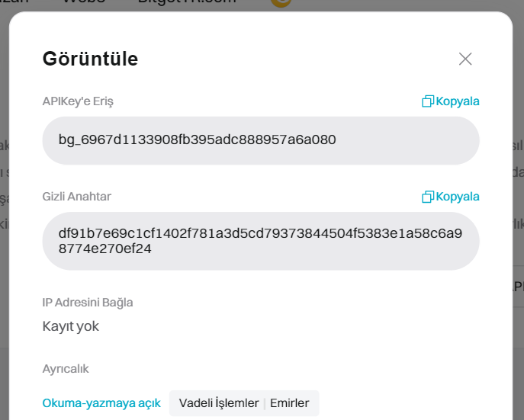Click the API key field starting with bg_6967

tap(260, 140)
